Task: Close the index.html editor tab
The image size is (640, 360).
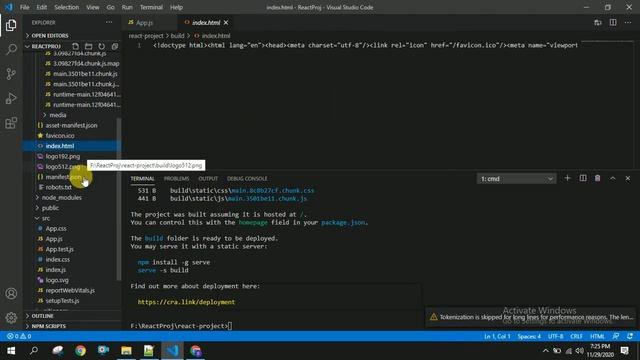Action: coord(226,22)
